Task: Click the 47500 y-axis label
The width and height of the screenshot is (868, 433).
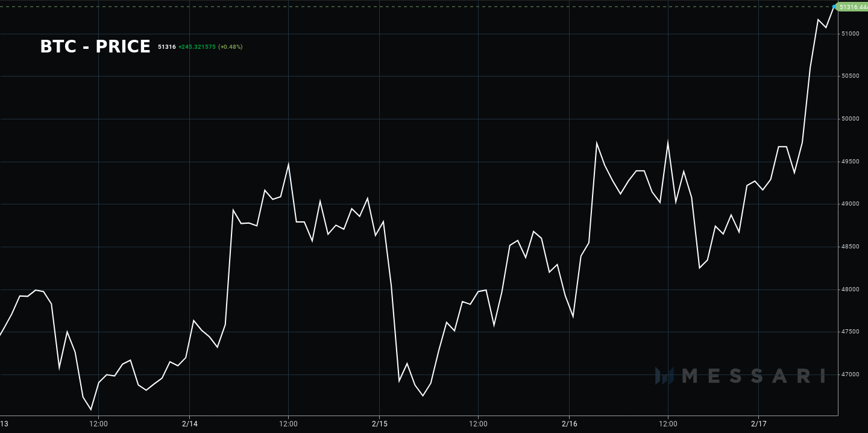Action: pyautogui.click(x=851, y=332)
